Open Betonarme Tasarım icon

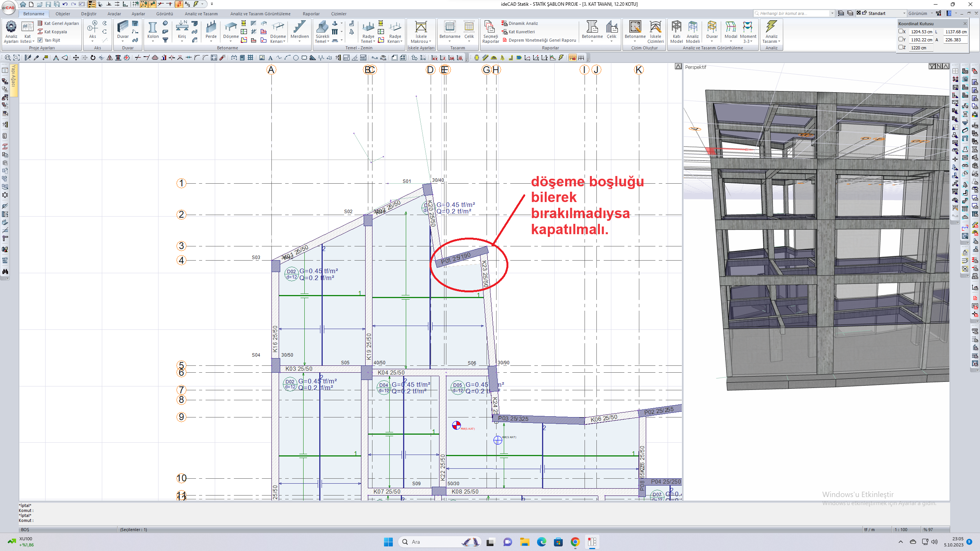(x=450, y=31)
